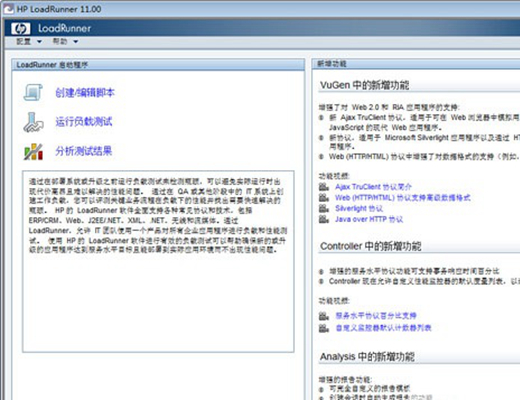520x400 pixels.
Task: Open the 配置 menu
Action: tap(24, 42)
